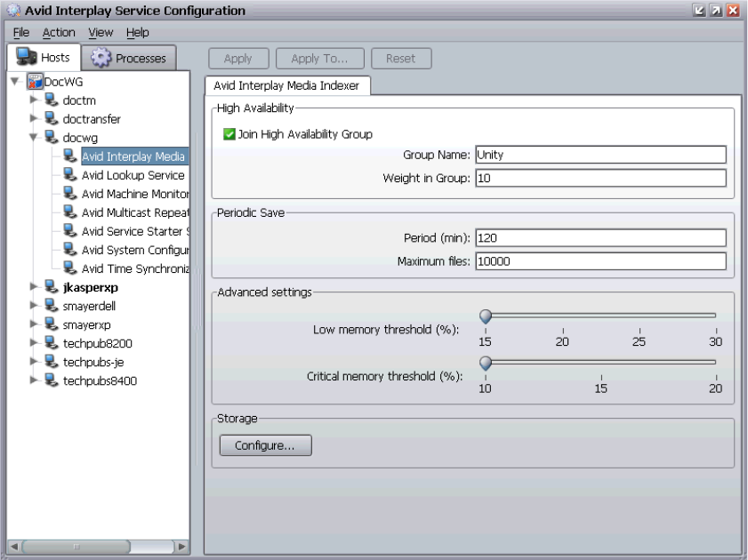Screen dimensions: 748x560
Task: Click the Weight in Group field
Action: point(600,178)
